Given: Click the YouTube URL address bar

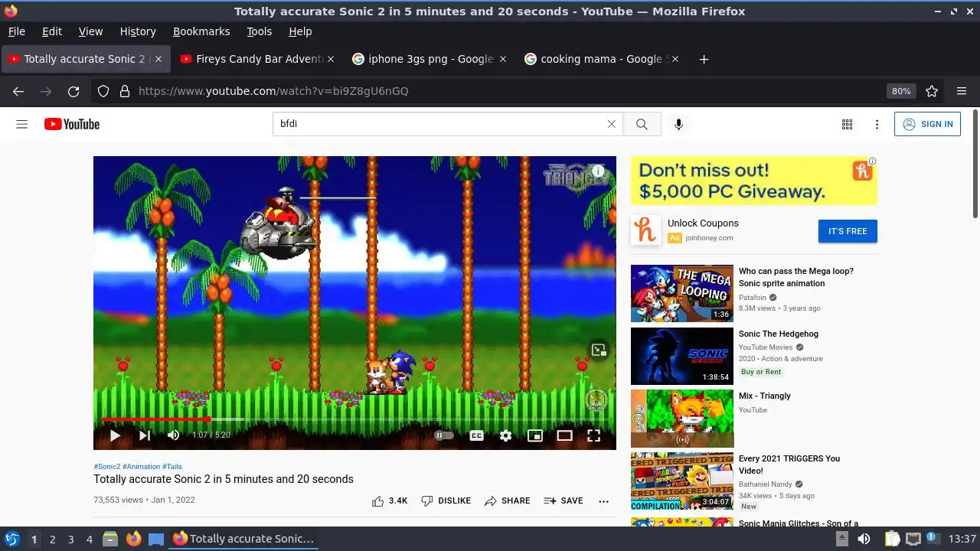Looking at the screenshot, I should coord(505,91).
